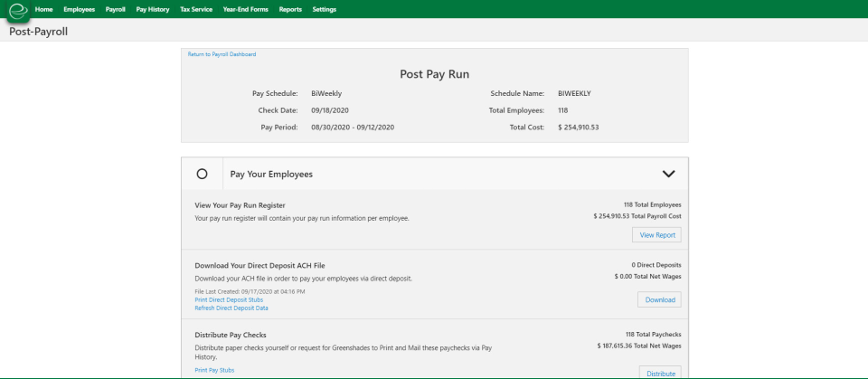Click the Post Pay Run heading
Image resolution: width=868 pixels, height=379 pixels.
point(435,74)
